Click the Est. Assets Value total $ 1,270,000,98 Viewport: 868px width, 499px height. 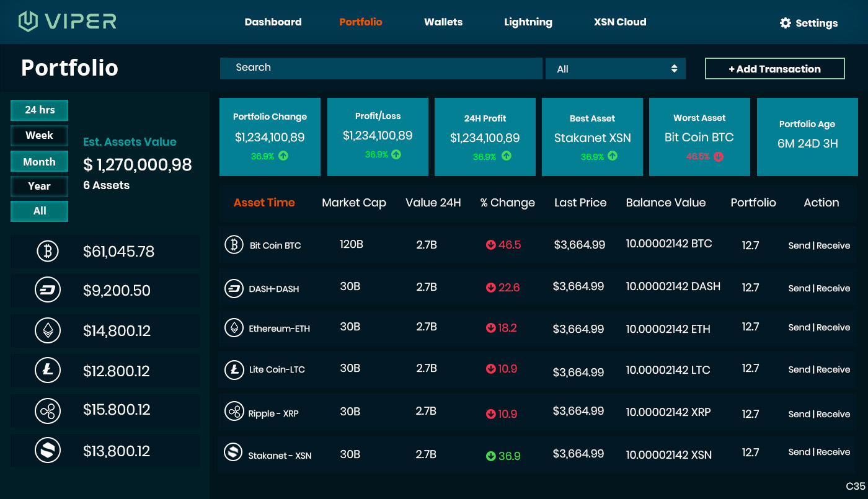138,165
